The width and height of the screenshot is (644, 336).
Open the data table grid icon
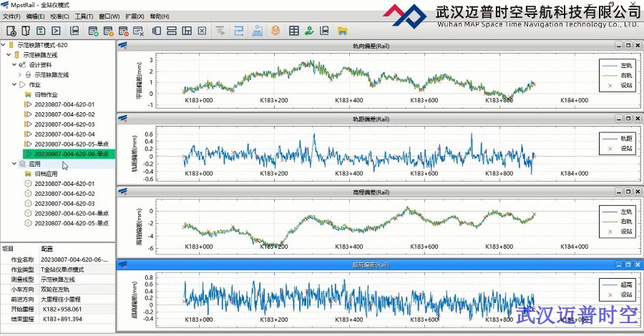pyautogui.click(x=293, y=31)
